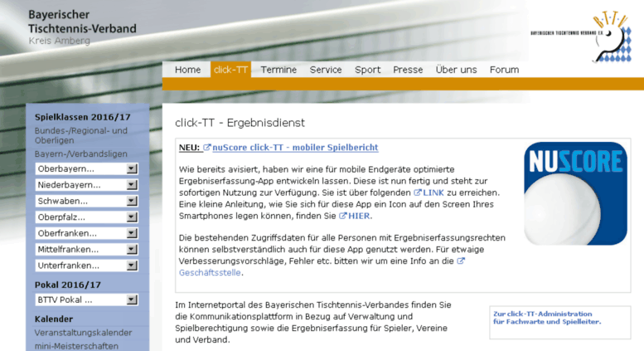Open the BTTV Pokal dropdown
644x351 pixels.
pyautogui.click(x=87, y=300)
